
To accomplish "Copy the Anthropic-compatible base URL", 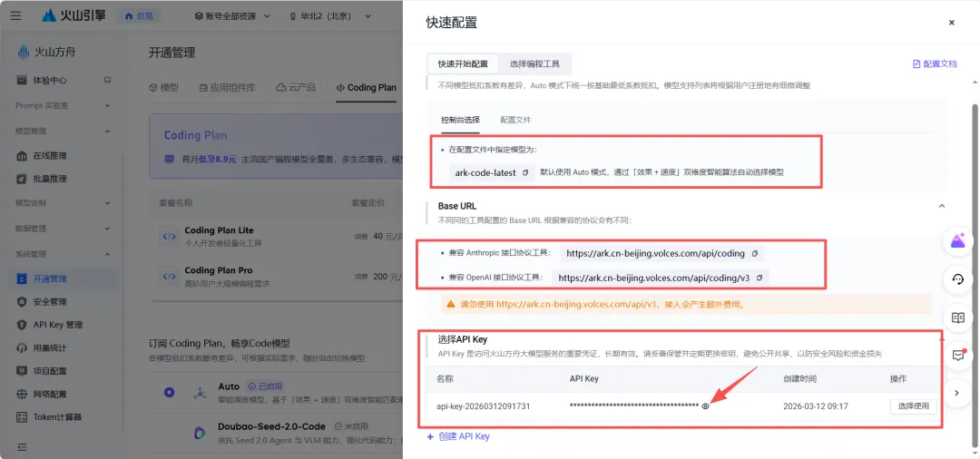I will 755,254.
